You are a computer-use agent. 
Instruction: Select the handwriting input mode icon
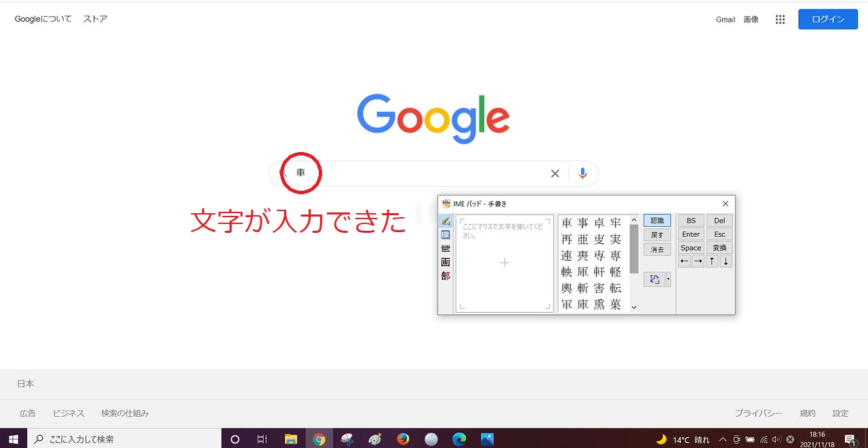click(446, 221)
